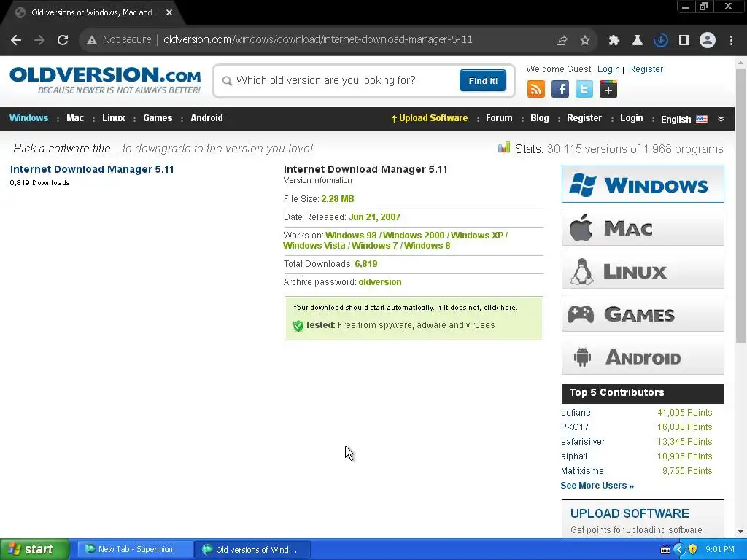
Task: Click the browser forward arrow
Action: [x=39, y=40]
